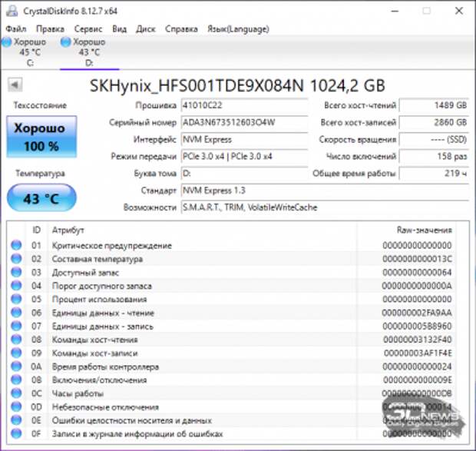Screen dimensions: 476x451
Task: Click status orb for attribute 08
Action: point(16,339)
